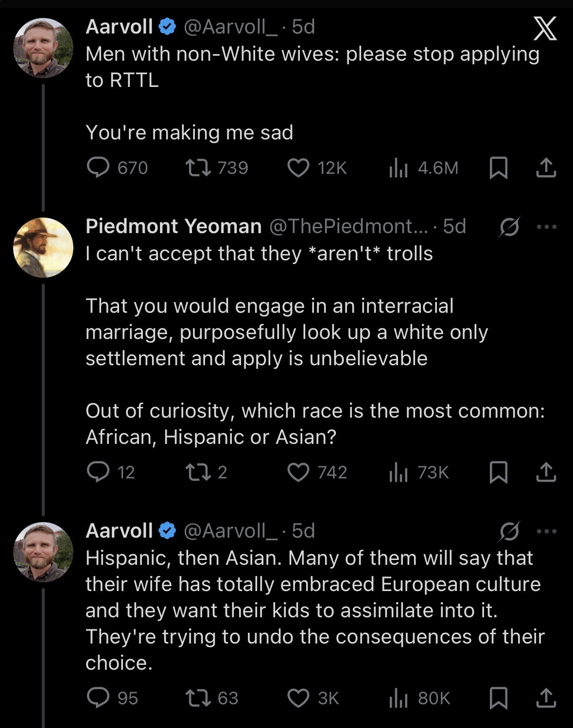Repost the first post with 739 reposts

(198, 168)
